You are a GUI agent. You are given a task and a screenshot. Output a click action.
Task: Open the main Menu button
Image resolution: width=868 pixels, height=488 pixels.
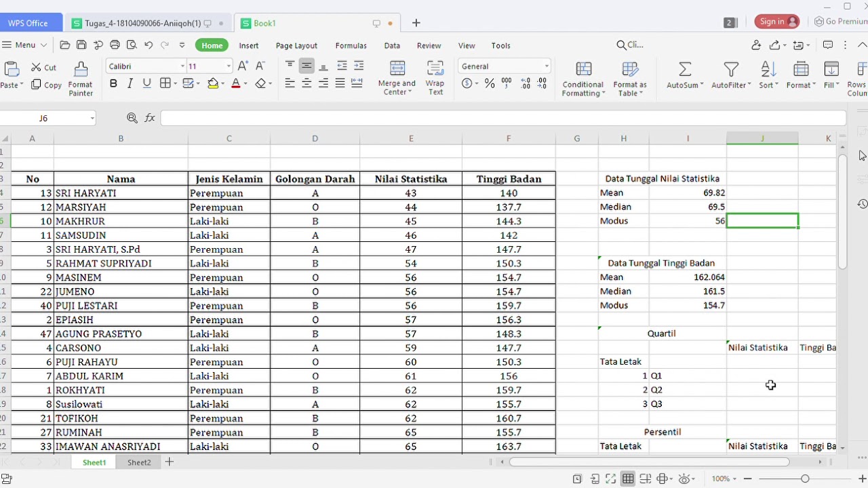point(24,45)
